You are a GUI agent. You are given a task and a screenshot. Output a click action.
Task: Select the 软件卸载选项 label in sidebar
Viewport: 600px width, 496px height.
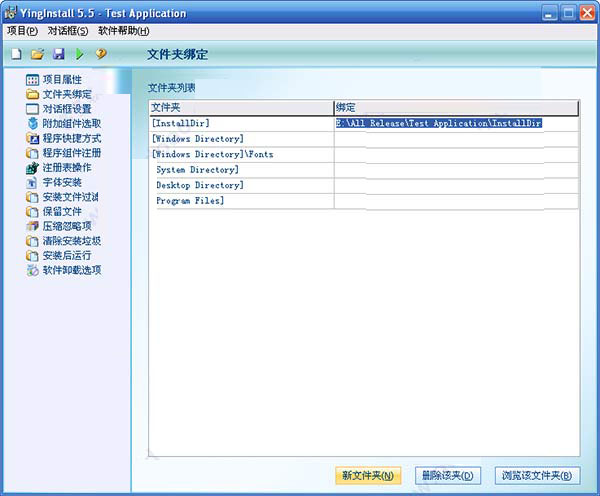point(72,270)
